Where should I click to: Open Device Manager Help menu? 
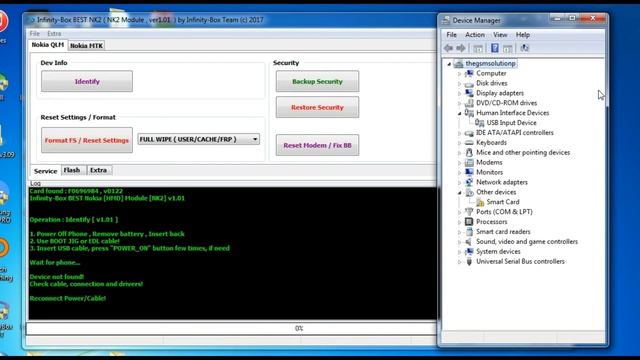[522, 35]
